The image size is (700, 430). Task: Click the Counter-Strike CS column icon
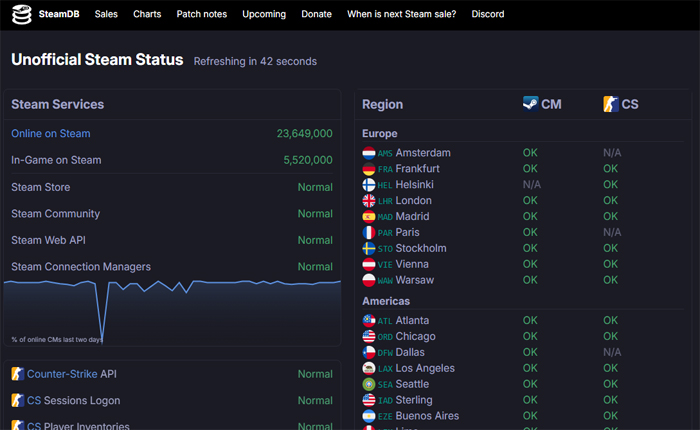pos(610,104)
